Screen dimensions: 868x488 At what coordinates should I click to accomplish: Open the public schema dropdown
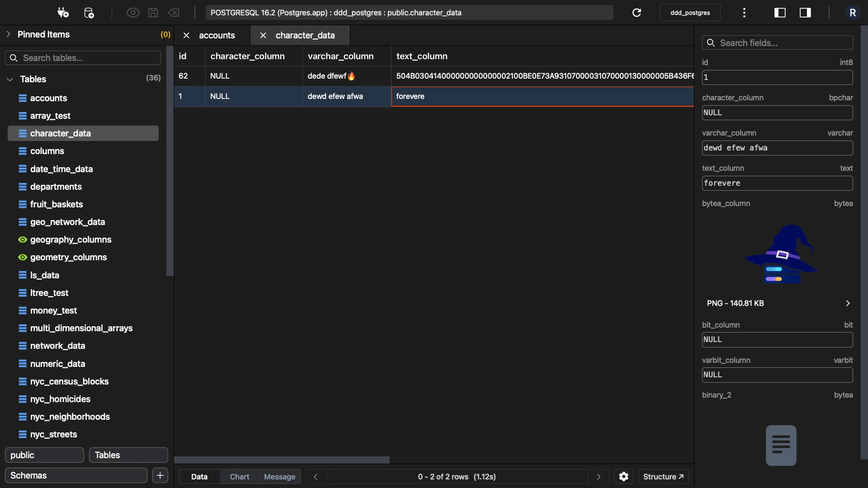44,455
